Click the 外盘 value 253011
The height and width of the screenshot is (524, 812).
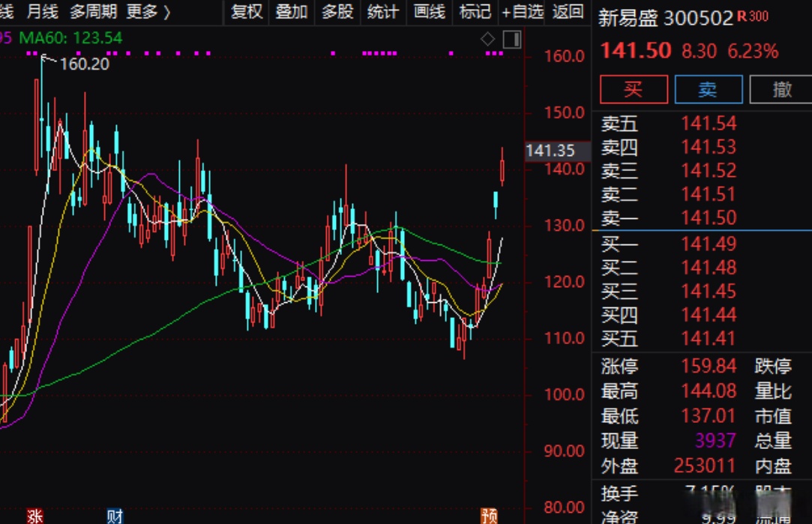(x=705, y=466)
